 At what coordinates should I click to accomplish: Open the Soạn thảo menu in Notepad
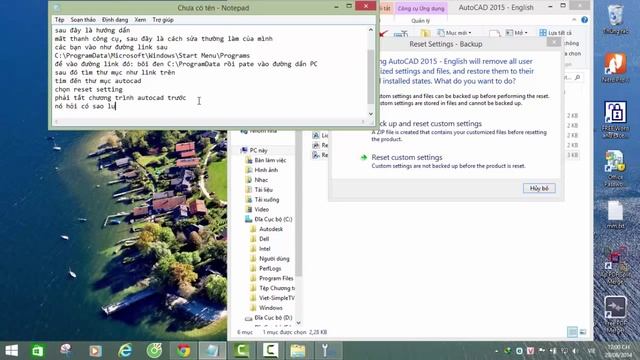tap(83, 20)
